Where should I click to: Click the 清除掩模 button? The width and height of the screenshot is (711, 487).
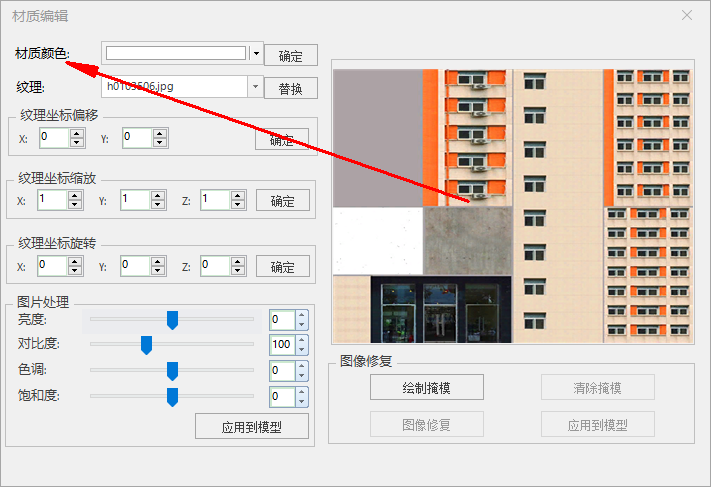[598, 387]
